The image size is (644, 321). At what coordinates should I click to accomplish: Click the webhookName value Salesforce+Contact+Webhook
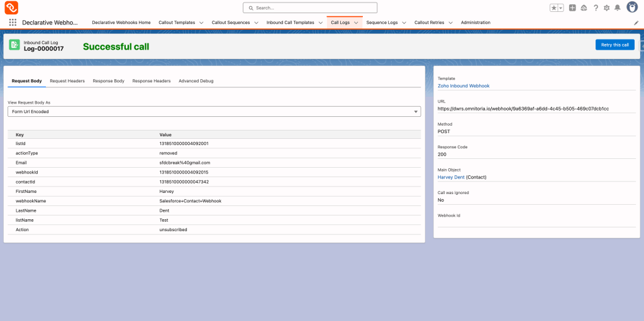coord(191,201)
